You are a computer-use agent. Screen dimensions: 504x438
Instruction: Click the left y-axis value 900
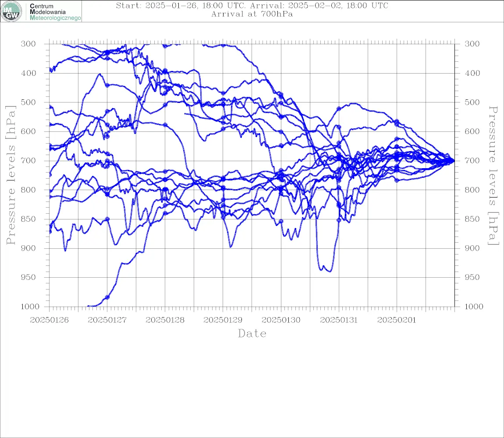(28, 248)
